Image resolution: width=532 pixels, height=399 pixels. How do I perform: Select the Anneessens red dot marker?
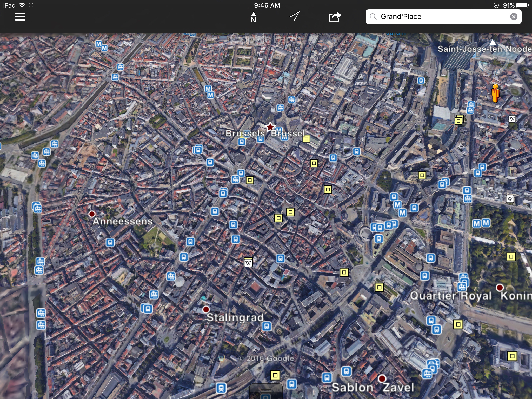point(92,214)
